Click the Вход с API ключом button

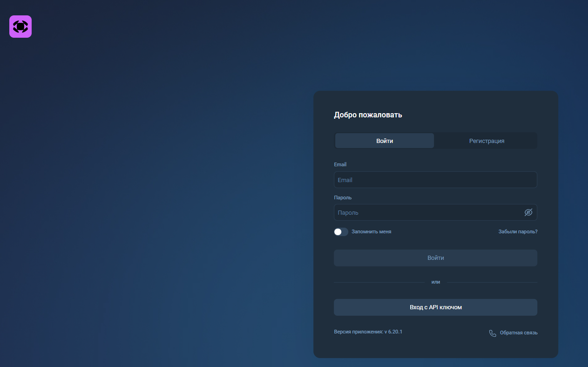tap(435, 307)
